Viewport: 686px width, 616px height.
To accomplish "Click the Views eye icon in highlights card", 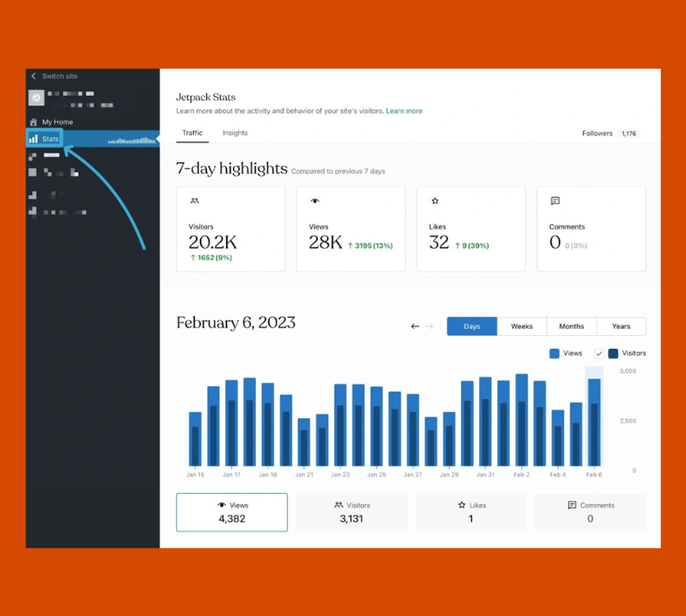I will pyautogui.click(x=314, y=201).
